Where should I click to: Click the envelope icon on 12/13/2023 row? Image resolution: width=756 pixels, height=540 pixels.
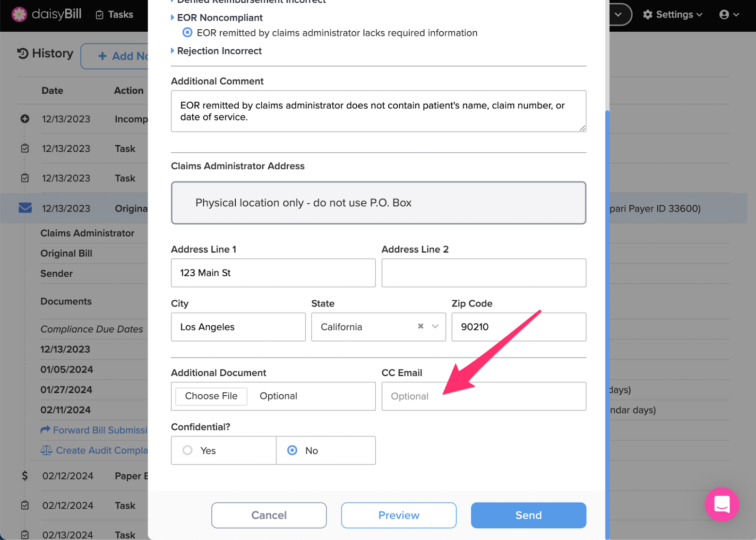tap(25, 208)
